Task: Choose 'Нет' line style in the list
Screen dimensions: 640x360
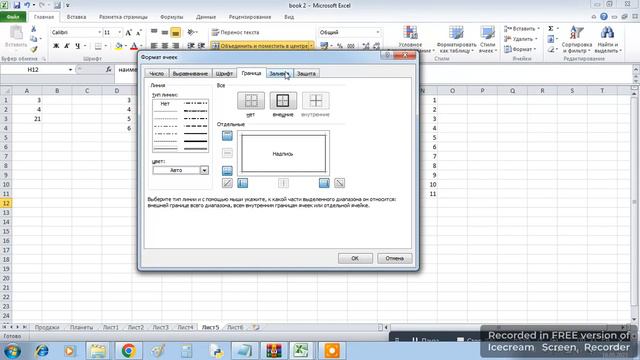Action: tap(165, 104)
